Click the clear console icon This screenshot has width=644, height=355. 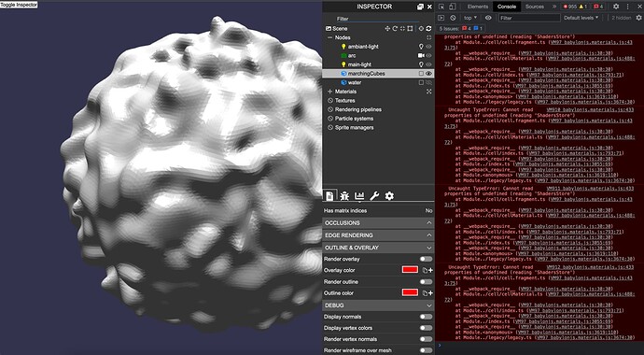click(x=453, y=18)
